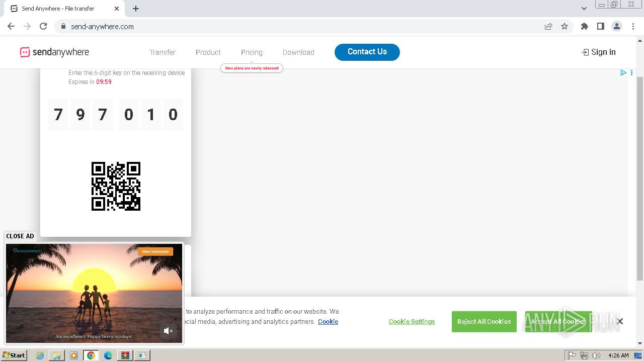Toggle the browser side panel

[601, 26]
